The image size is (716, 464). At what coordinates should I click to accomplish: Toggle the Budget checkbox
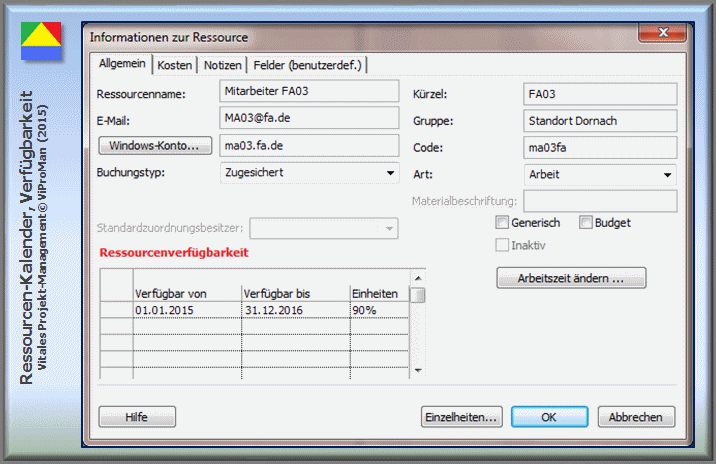click(586, 223)
